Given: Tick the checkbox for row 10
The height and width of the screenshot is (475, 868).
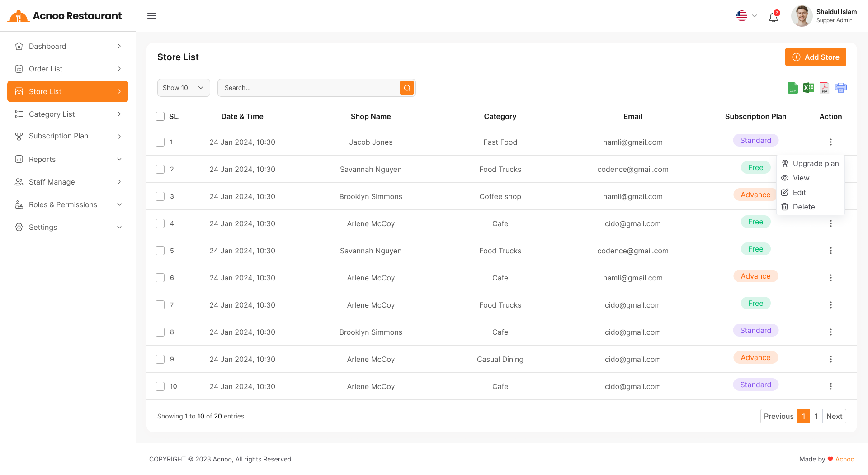Looking at the screenshot, I should tap(160, 386).
